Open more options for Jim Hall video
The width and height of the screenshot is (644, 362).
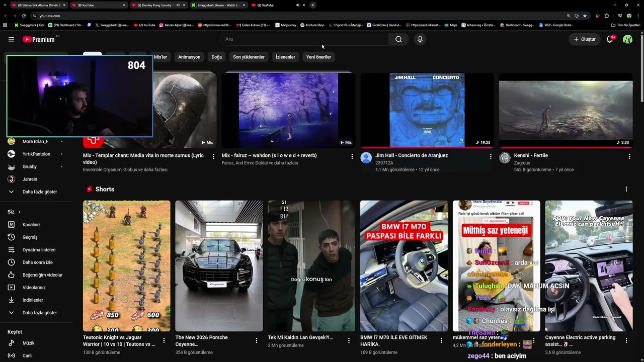click(491, 156)
